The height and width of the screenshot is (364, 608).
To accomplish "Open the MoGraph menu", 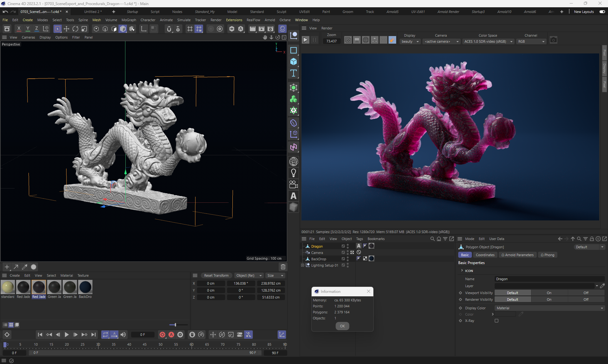I will click(129, 20).
